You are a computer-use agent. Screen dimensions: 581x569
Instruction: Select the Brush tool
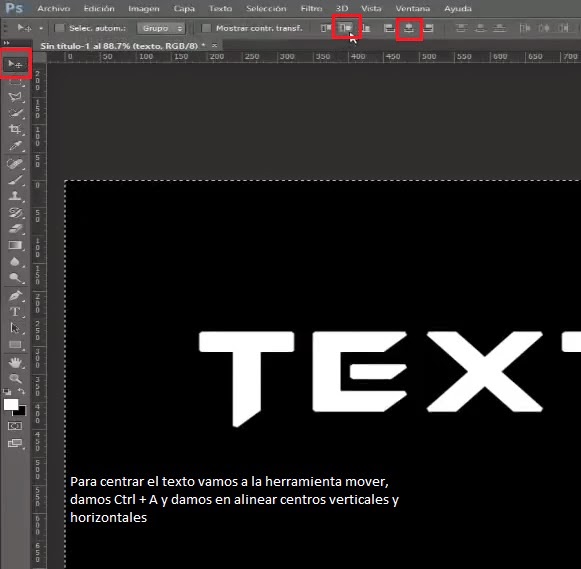point(15,180)
